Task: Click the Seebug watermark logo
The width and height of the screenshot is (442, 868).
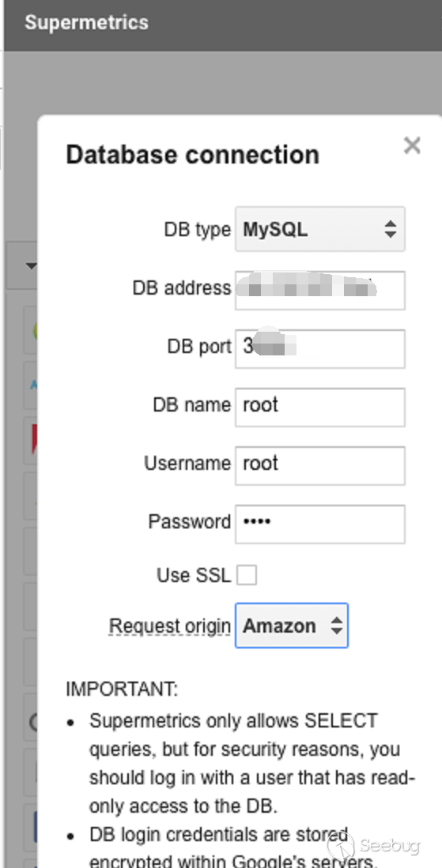Action: [x=373, y=846]
